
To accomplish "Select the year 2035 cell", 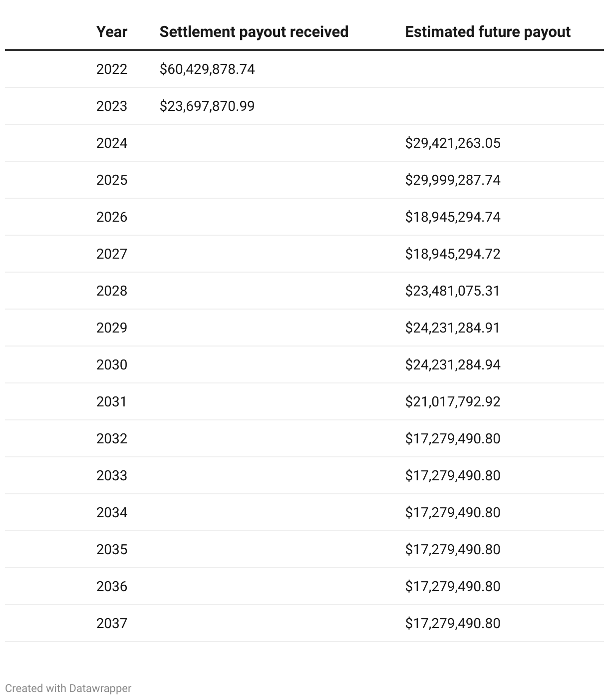I will coord(112,549).
